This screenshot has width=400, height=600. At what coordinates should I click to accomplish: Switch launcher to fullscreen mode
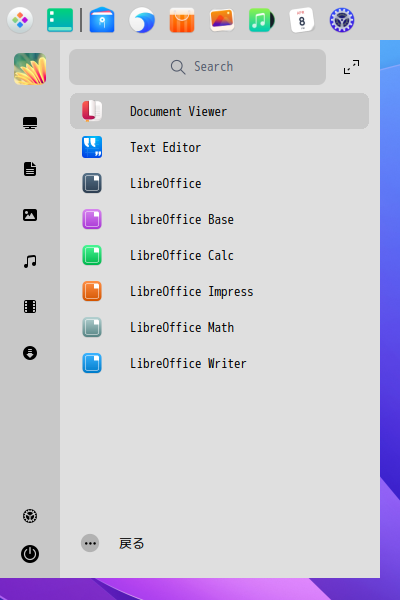351,67
